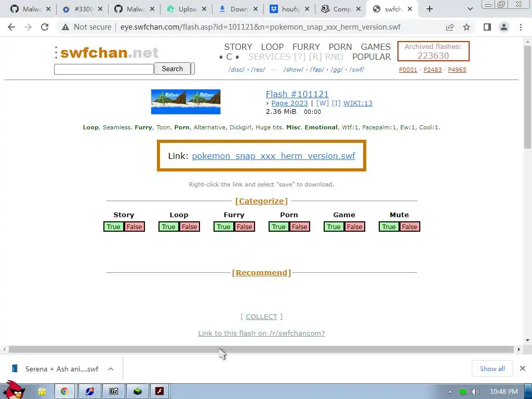Mark Game as True
This screenshot has height=399, width=532.
click(x=334, y=227)
